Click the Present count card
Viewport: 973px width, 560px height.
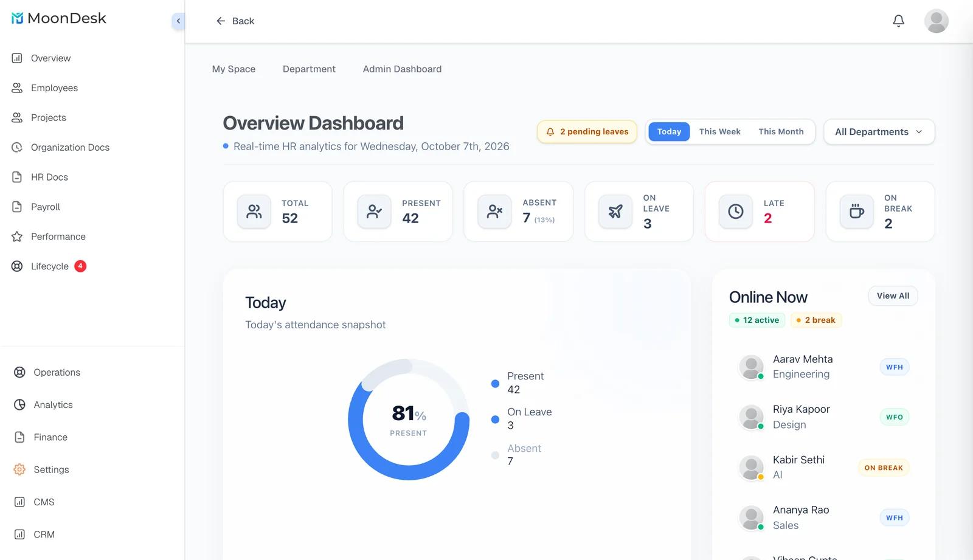click(x=398, y=212)
